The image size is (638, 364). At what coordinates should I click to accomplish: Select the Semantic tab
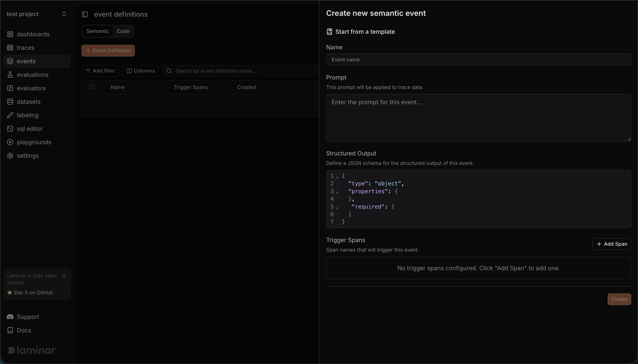[97, 31]
